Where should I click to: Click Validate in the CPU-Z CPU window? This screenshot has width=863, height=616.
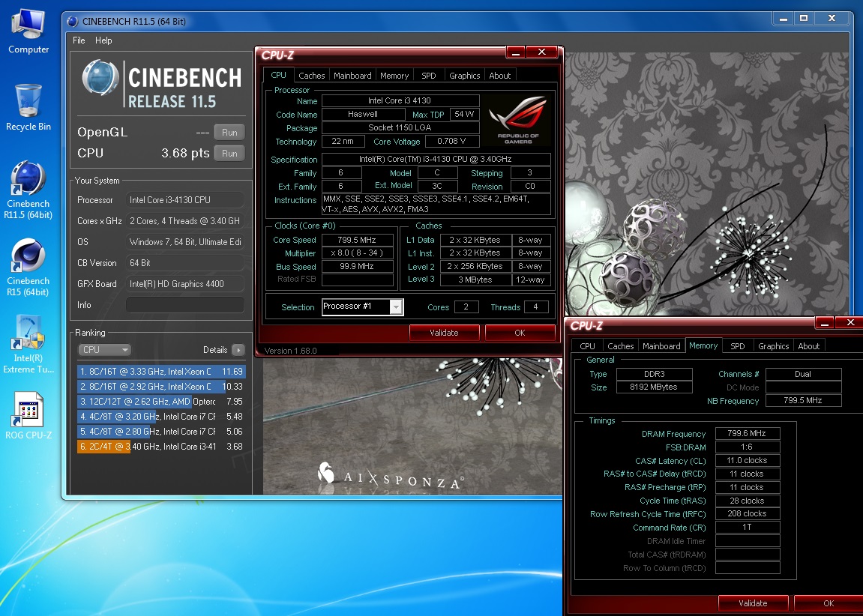pos(444,333)
